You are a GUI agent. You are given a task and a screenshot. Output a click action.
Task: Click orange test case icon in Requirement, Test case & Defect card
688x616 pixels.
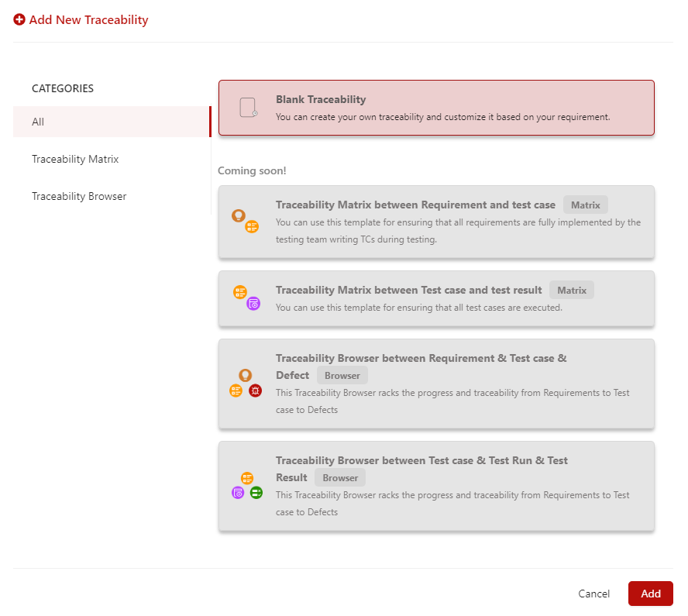pyautogui.click(x=236, y=391)
